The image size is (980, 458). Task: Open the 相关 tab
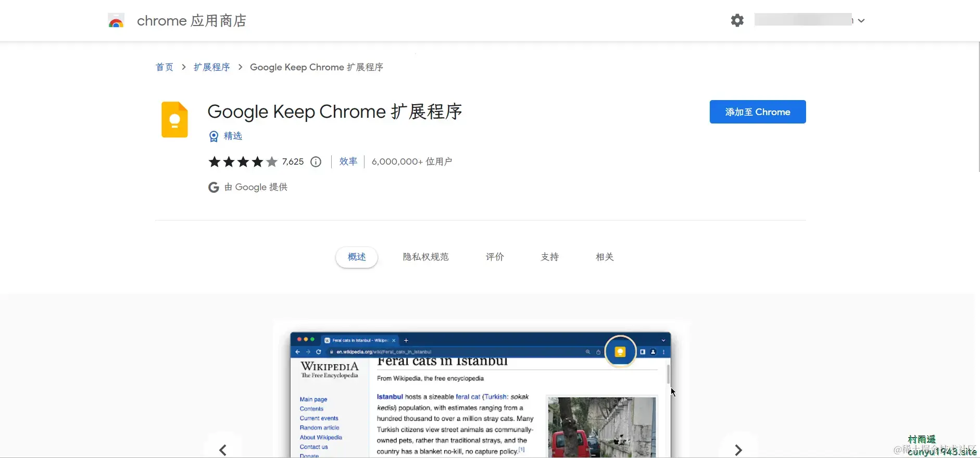pyautogui.click(x=605, y=257)
